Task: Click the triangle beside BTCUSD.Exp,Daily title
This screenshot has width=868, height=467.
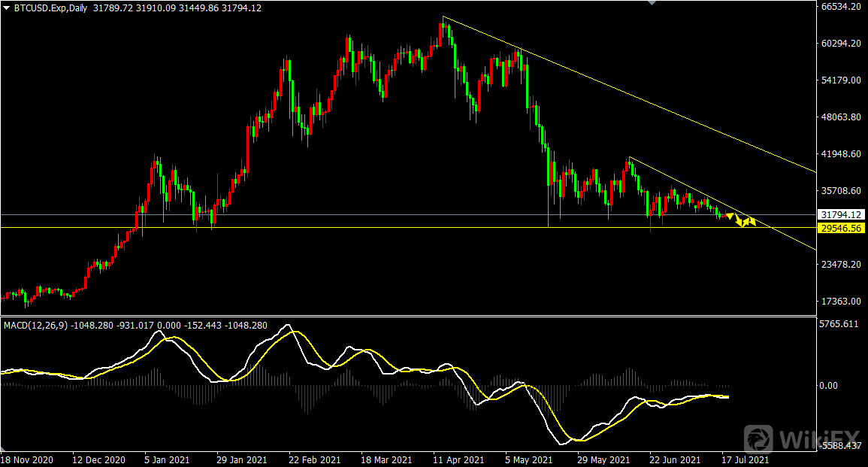Action: pyautogui.click(x=7, y=8)
